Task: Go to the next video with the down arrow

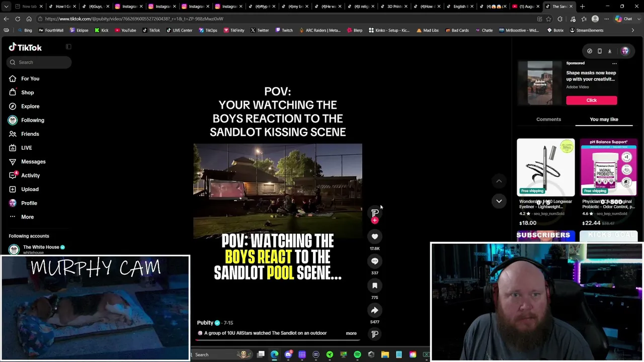Action: coord(499,201)
